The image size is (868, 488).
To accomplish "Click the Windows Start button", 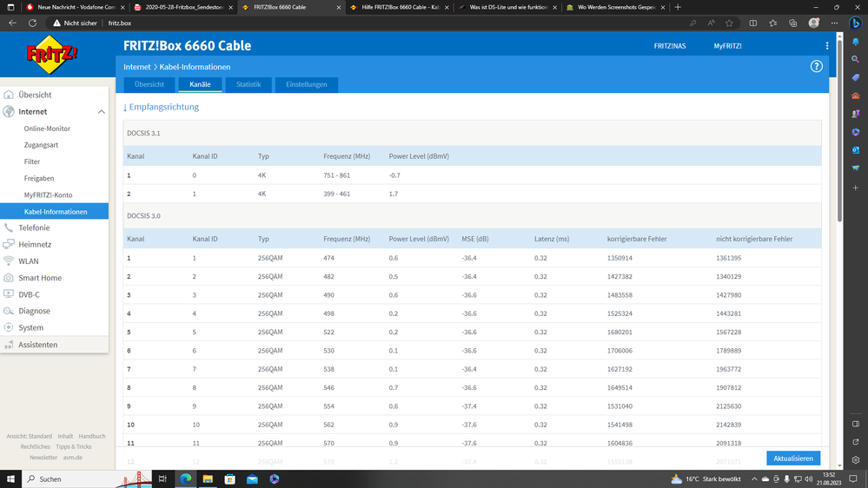I will tap(10, 479).
